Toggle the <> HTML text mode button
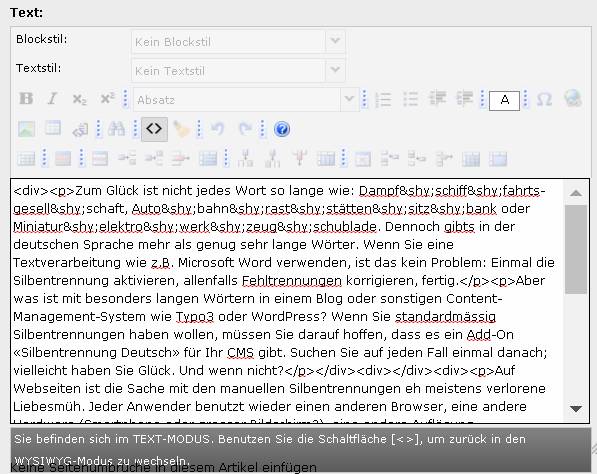This screenshot has width=597, height=474. 154,129
